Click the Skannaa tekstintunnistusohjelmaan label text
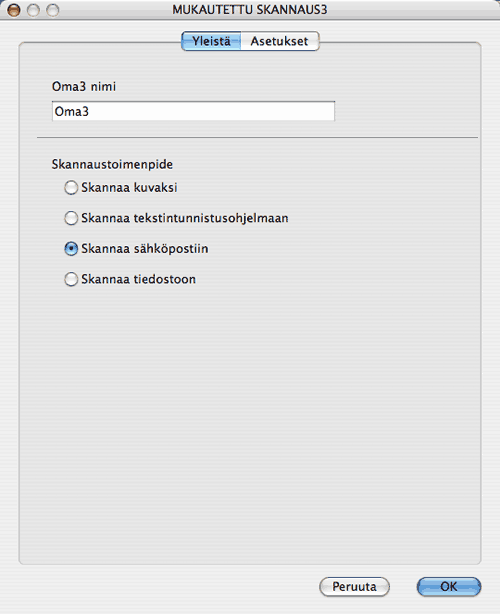This screenshot has width=500, height=614. (x=185, y=218)
